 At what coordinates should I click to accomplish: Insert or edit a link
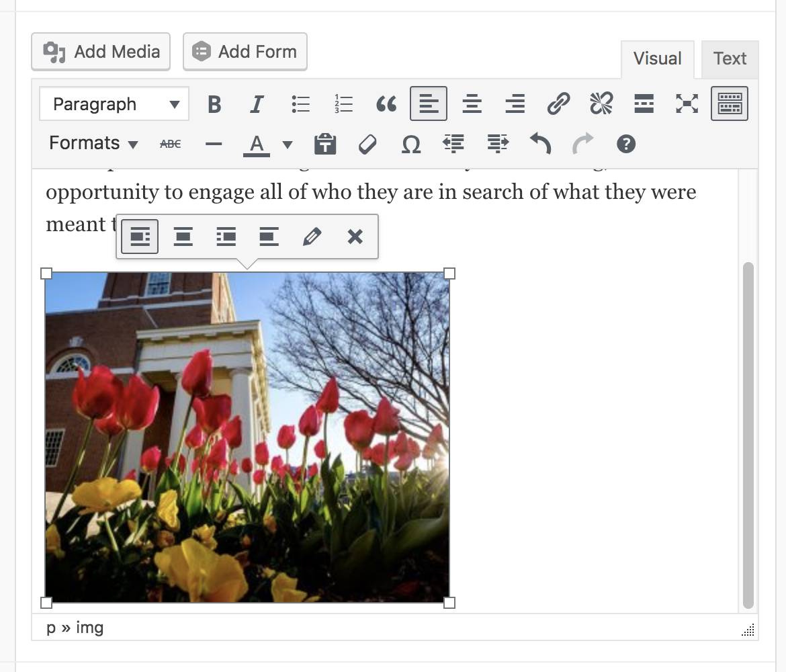point(558,103)
